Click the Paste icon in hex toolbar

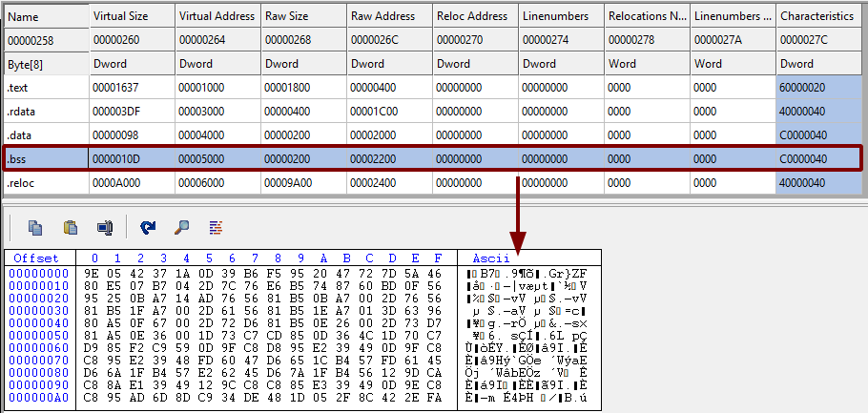pyautogui.click(x=70, y=227)
